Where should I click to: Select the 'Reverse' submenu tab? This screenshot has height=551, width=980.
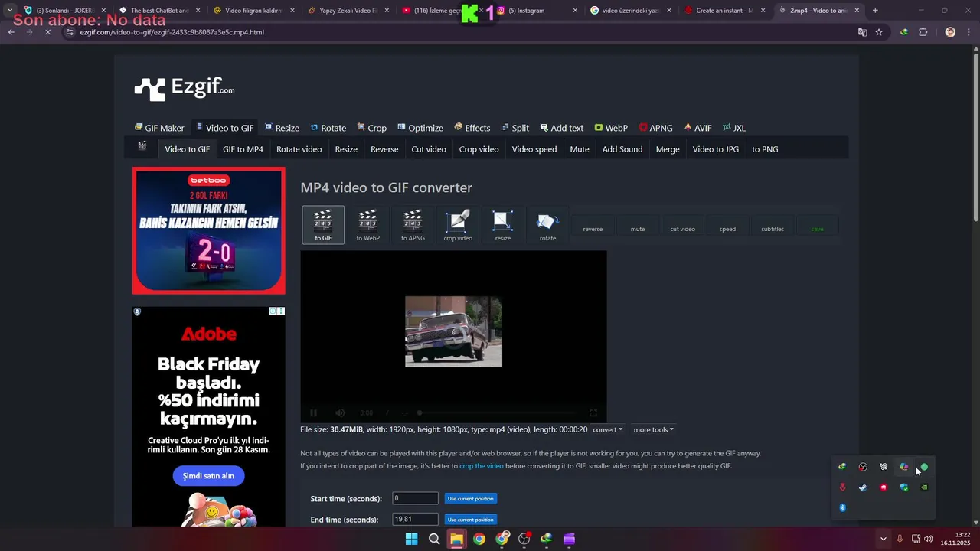[384, 149]
